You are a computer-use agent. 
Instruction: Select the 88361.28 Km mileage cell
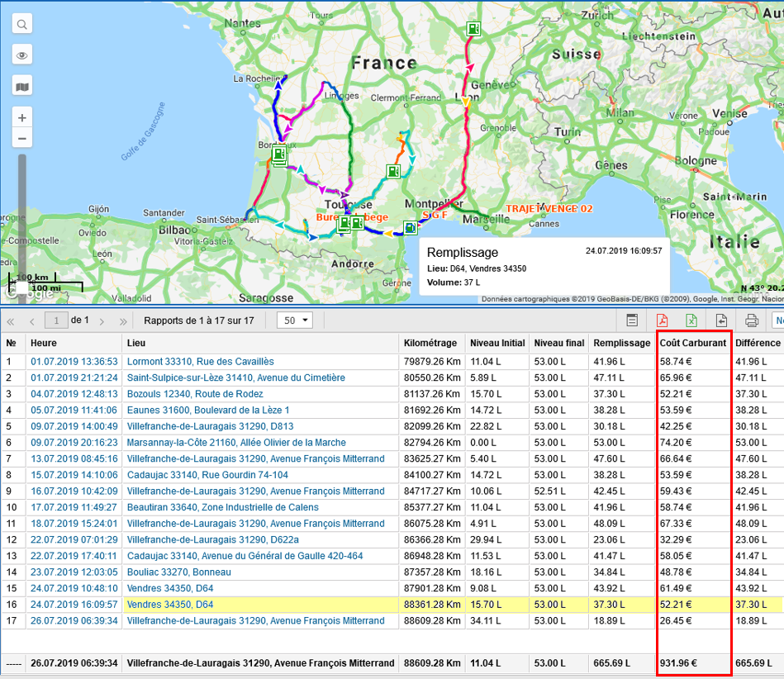[432, 605]
